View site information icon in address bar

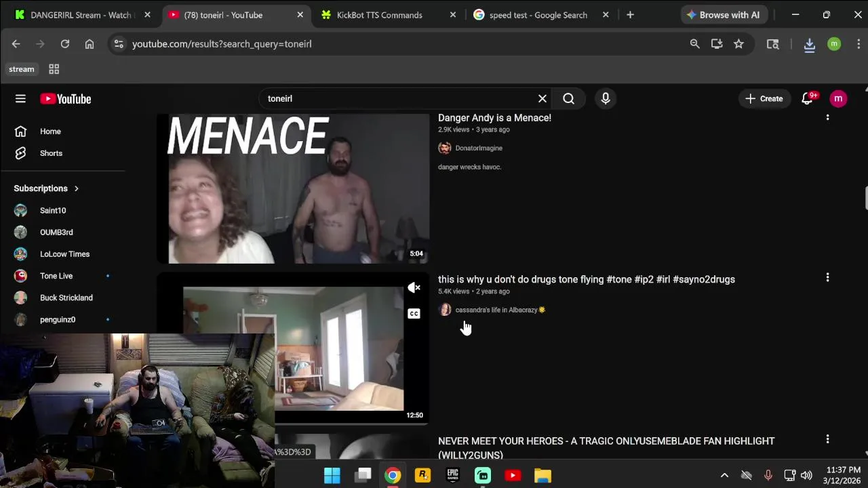pyautogui.click(x=119, y=44)
